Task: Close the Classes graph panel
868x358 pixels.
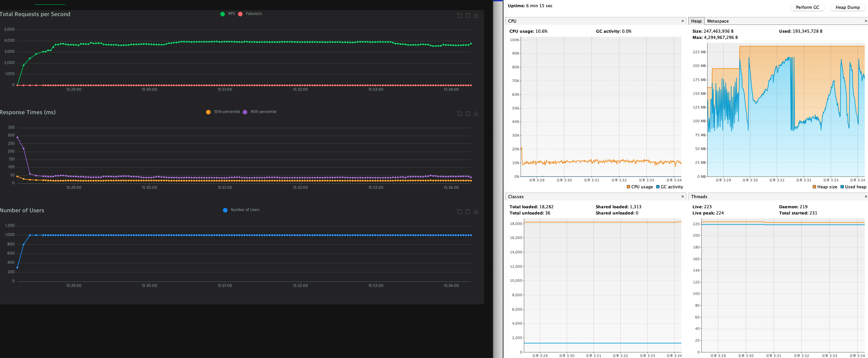Action: point(683,196)
